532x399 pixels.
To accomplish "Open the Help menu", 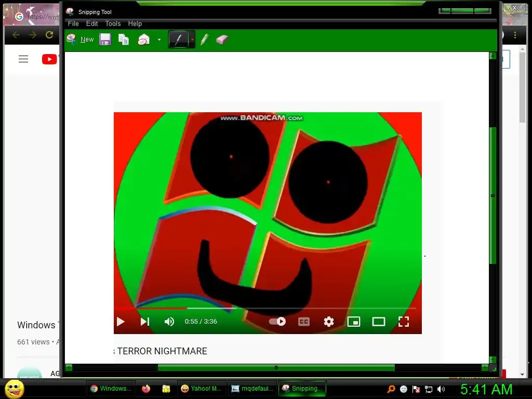I will coord(135,24).
